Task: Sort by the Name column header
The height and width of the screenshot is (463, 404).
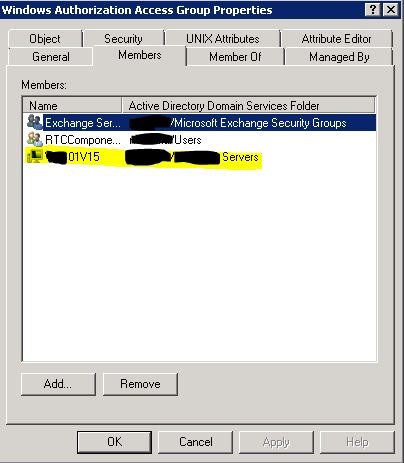Action: [x=72, y=106]
